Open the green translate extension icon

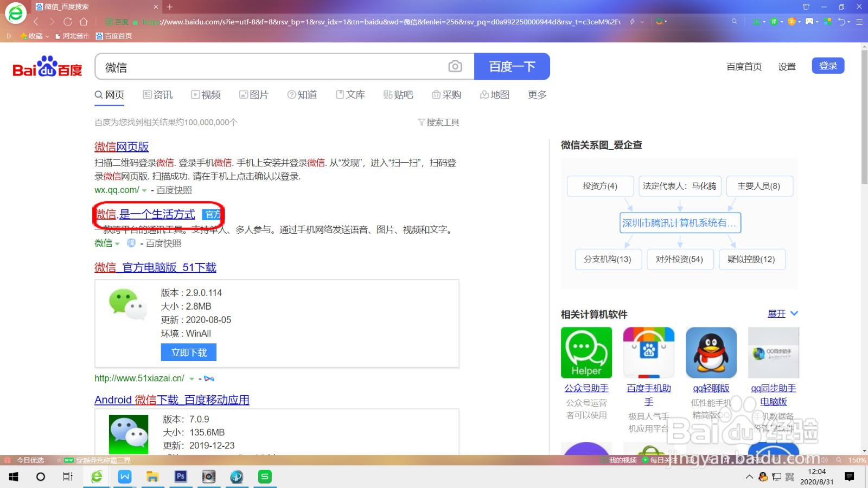coord(774,22)
